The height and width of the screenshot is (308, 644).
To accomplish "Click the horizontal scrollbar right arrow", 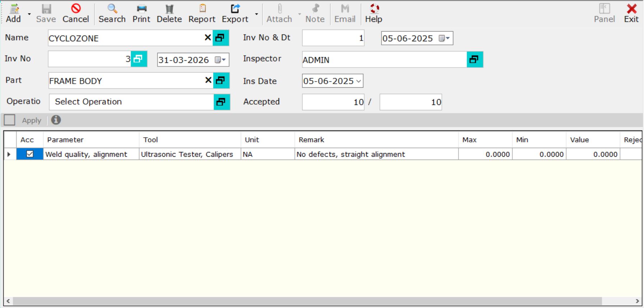I will pos(637,301).
